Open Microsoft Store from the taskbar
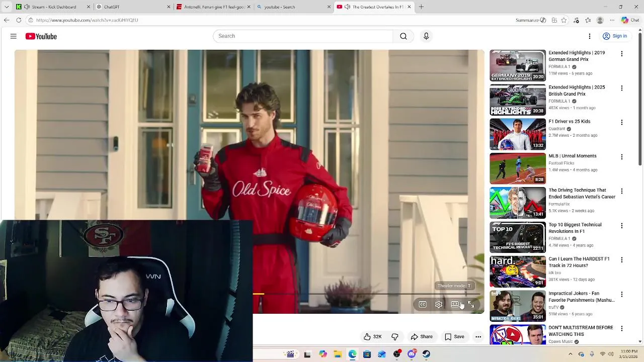Viewport: 644px width, 362px height. click(367, 354)
